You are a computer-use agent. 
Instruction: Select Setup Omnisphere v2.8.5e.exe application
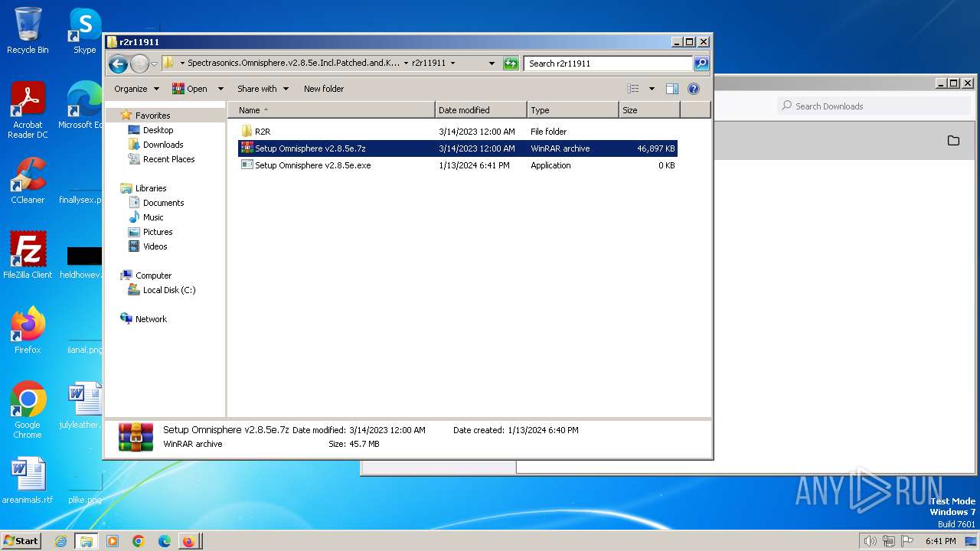(x=458, y=165)
